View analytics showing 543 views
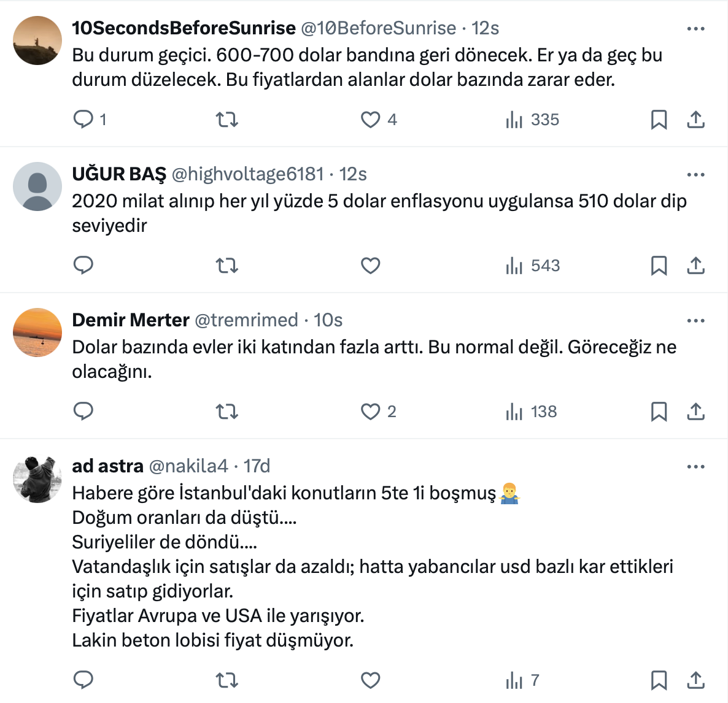The image size is (728, 703). (x=532, y=265)
